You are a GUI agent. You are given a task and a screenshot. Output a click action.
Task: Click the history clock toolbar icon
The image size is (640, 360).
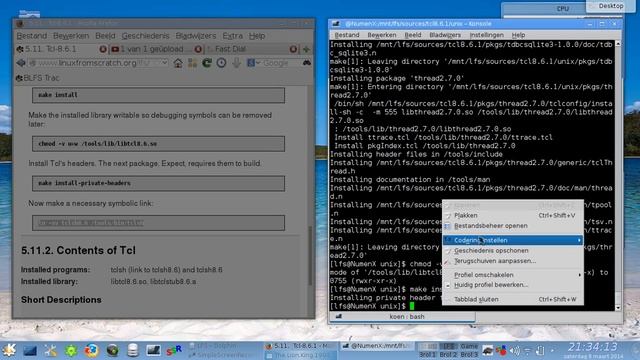221,63
